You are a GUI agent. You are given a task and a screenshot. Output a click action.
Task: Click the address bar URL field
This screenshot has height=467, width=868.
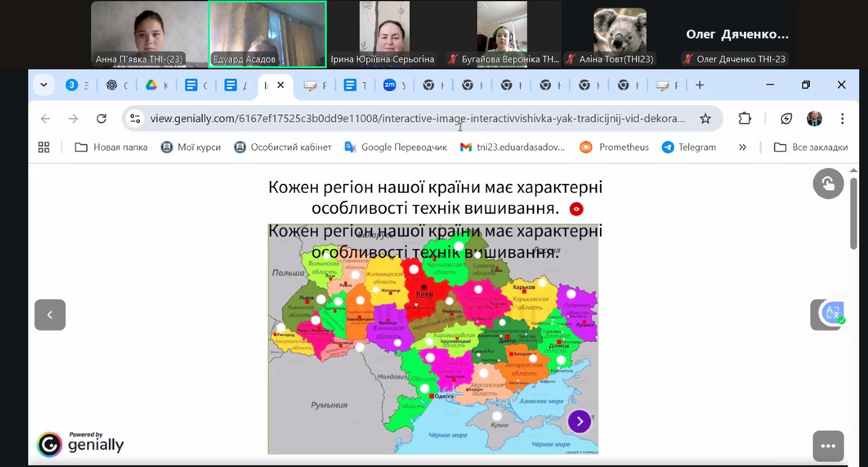(x=417, y=119)
